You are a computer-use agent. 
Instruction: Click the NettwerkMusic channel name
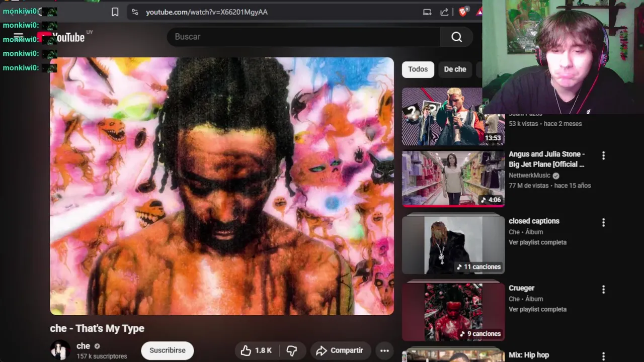tap(529, 175)
